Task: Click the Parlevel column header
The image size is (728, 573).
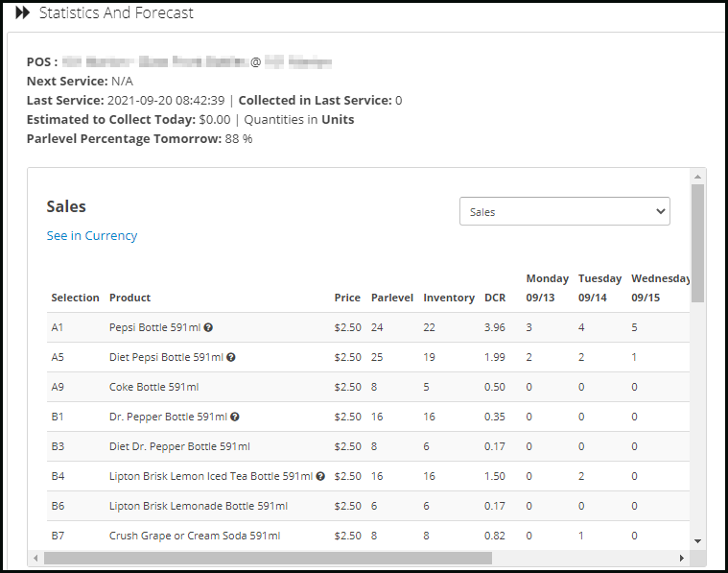Action: click(x=392, y=298)
